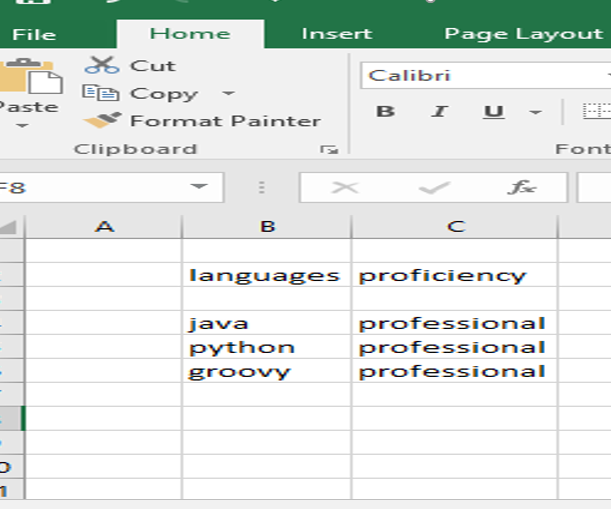Expand the Copy dropdown arrow
Screen dimensions: 611x509
tap(228, 93)
